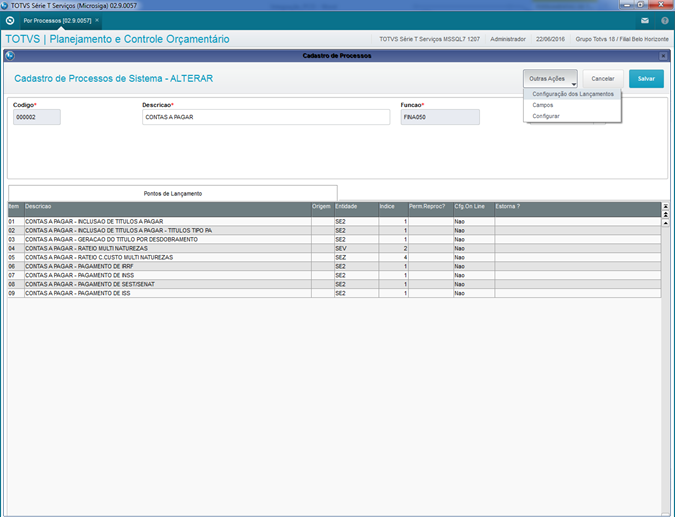Image resolution: width=675 pixels, height=517 pixels.
Task: Select row PAGAMENTO DE ISS
Action: [334, 293]
